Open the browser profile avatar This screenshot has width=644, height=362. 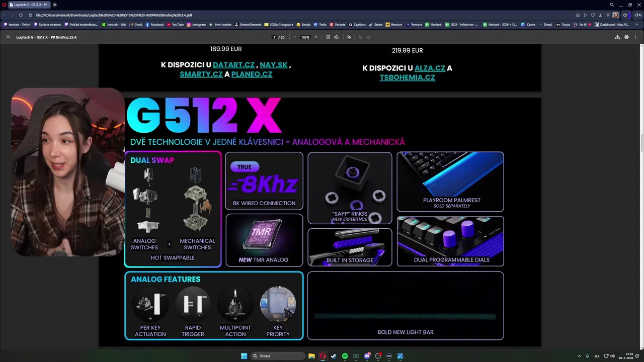tap(615, 15)
